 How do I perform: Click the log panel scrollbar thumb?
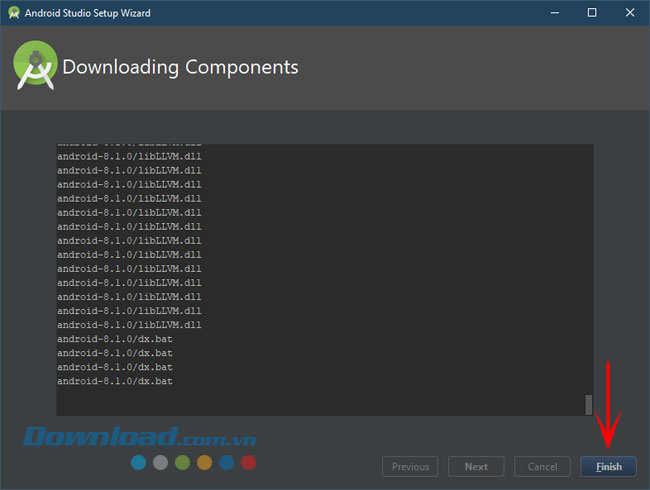point(588,405)
